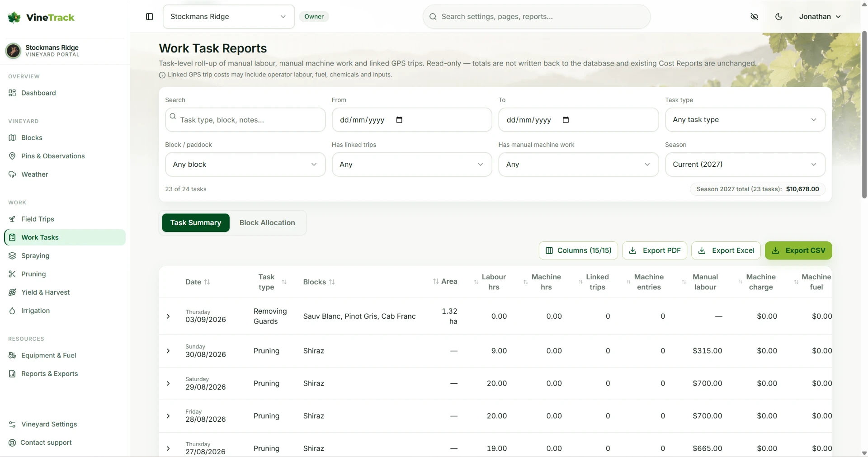Click the Contact support icon

point(12,443)
